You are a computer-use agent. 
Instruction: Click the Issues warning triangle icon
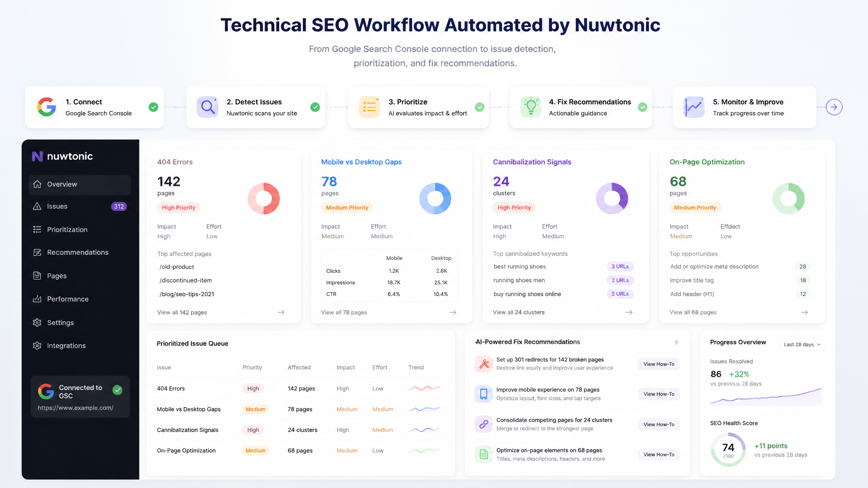coord(37,206)
